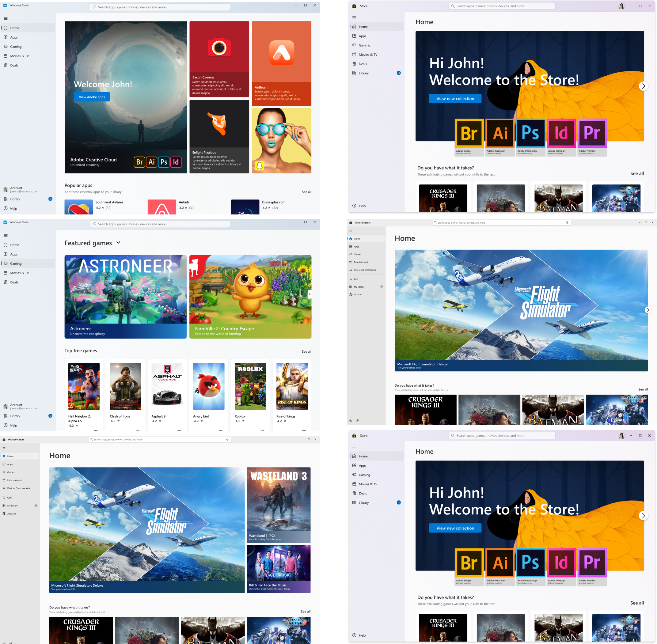Toggle the wishlist heart on Asphalt 9
Screen dimensions: 657x644
pyautogui.click(x=179, y=430)
